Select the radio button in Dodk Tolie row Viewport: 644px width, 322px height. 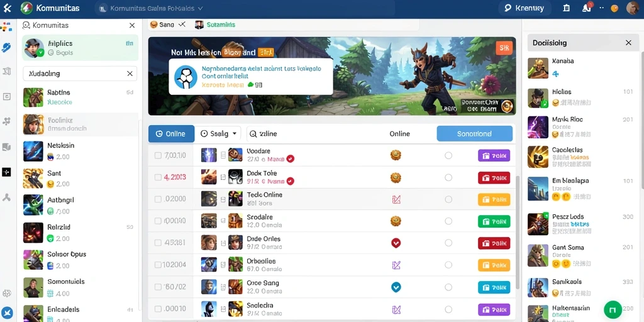[448, 177]
